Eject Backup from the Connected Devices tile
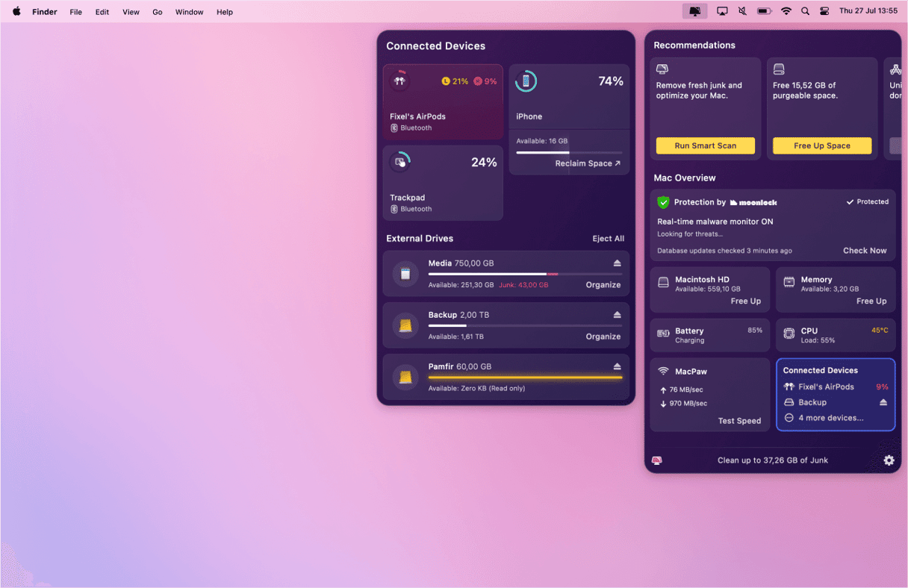Viewport: 908px width, 588px height. click(883, 402)
